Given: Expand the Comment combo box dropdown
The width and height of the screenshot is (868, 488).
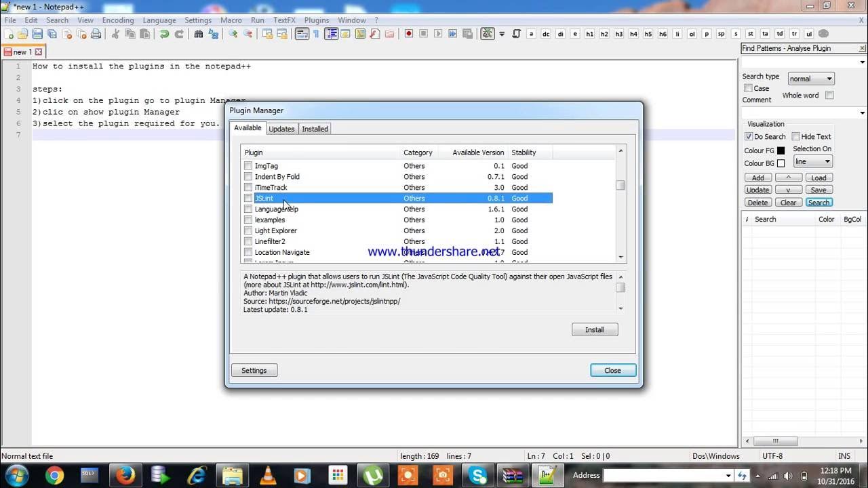Looking at the screenshot, I should click(863, 113).
